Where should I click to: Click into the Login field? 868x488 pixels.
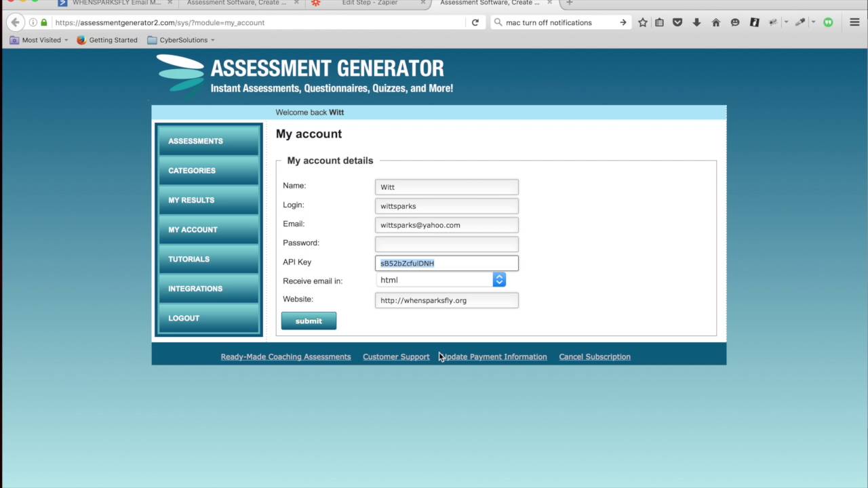(x=447, y=206)
